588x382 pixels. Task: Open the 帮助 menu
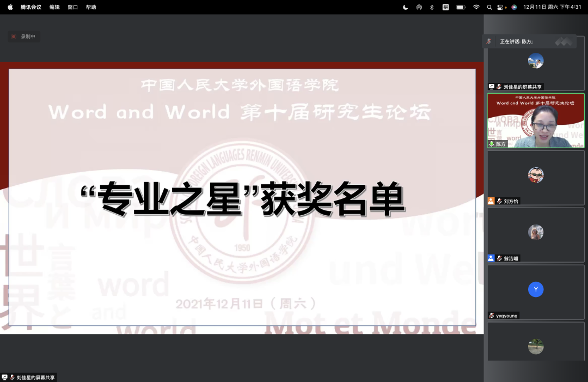click(x=91, y=7)
